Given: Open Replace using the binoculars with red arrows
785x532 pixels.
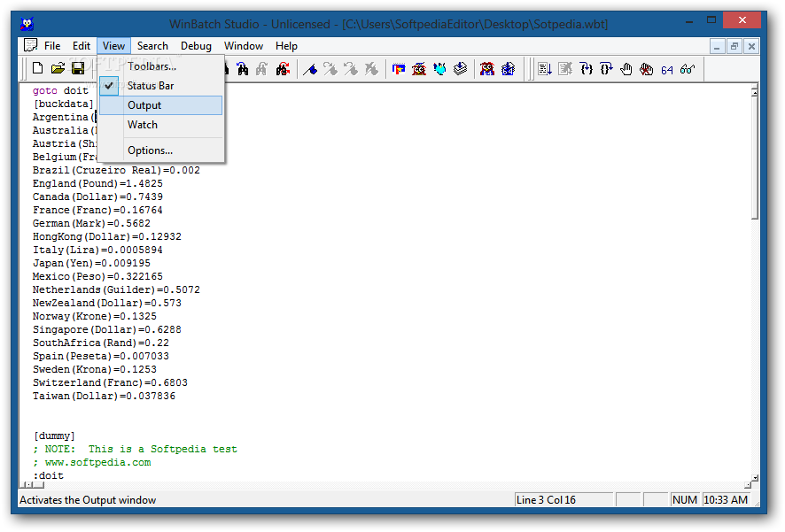Looking at the screenshot, I should (x=283, y=69).
